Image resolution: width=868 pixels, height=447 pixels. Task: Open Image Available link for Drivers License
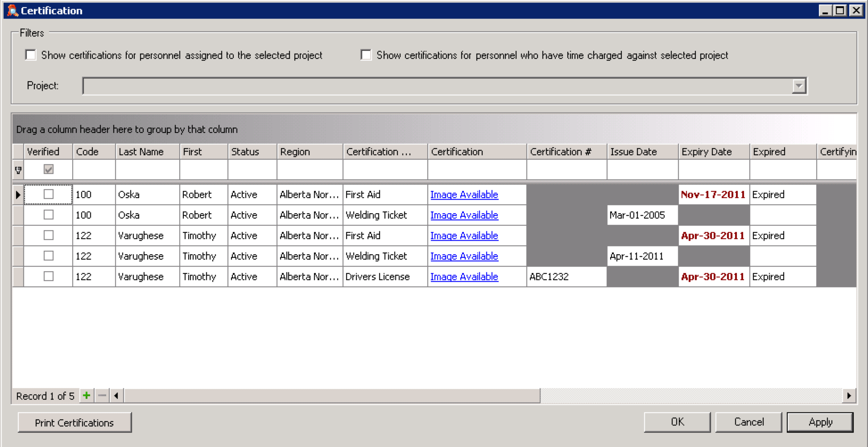click(464, 277)
